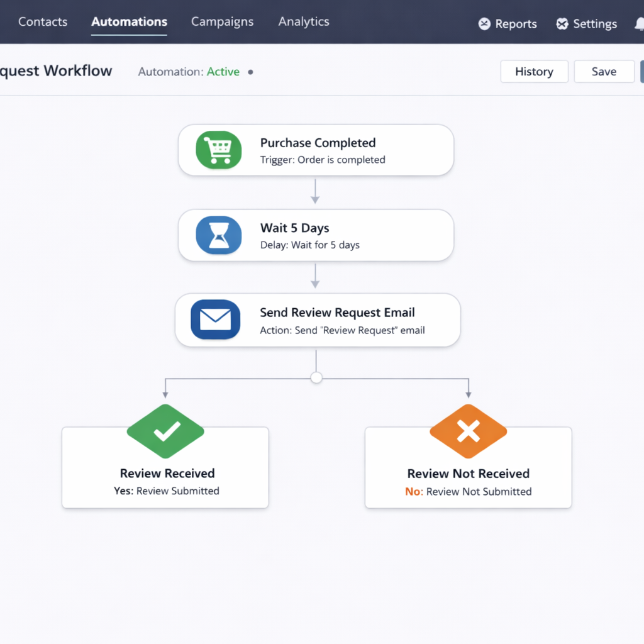Screen dimensions: 644x644
Task: Save the workflow
Action: (x=604, y=72)
